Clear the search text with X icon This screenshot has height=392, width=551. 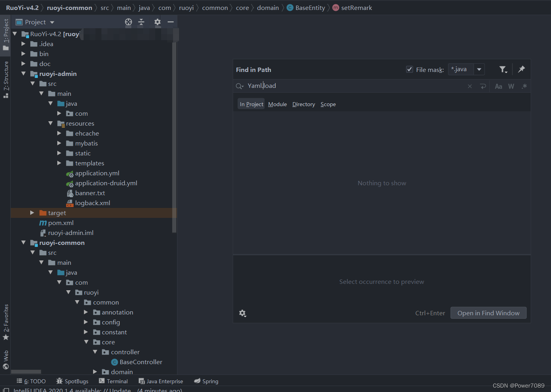470,86
